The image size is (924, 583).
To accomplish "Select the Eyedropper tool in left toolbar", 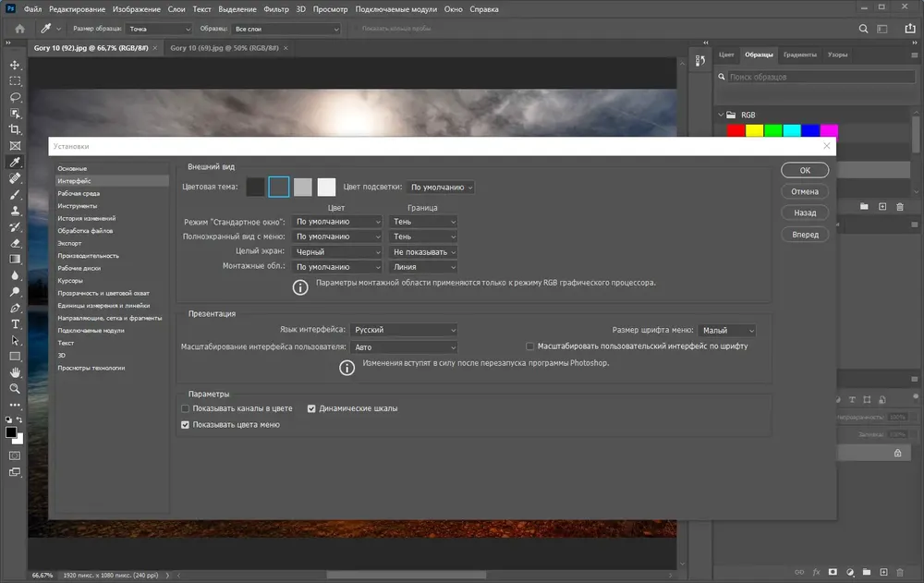I will pyautogui.click(x=16, y=162).
